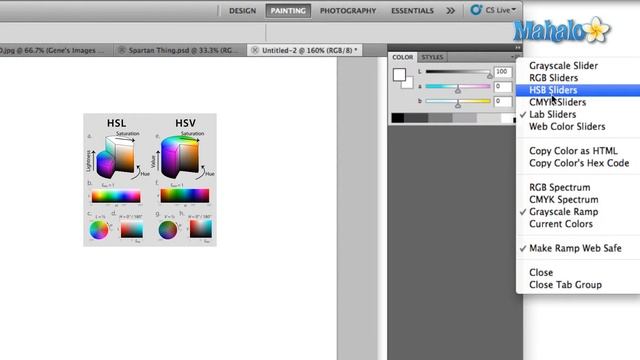This screenshot has height=360, width=640.
Task: Choose CMYK Sliders menu item
Action: [558, 102]
